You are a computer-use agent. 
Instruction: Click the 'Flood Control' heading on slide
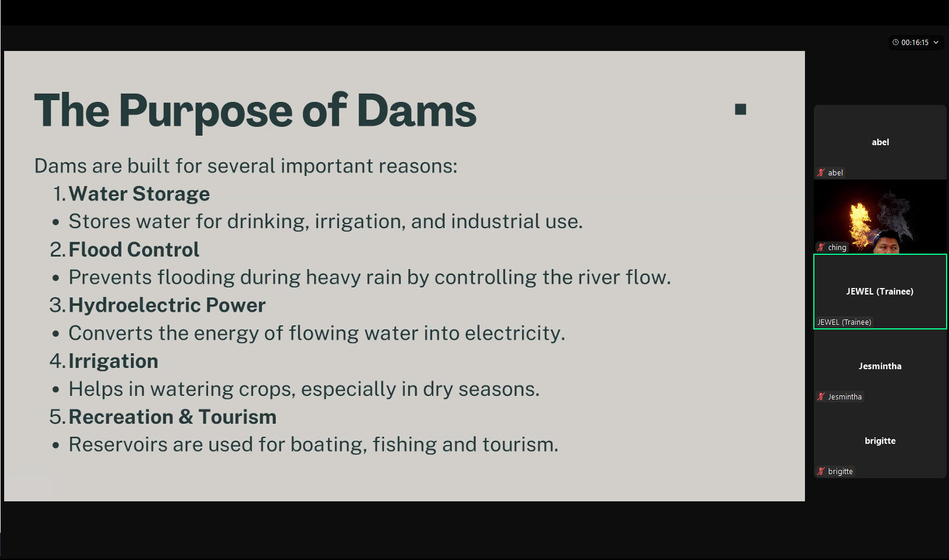pyautogui.click(x=134, y=249)
